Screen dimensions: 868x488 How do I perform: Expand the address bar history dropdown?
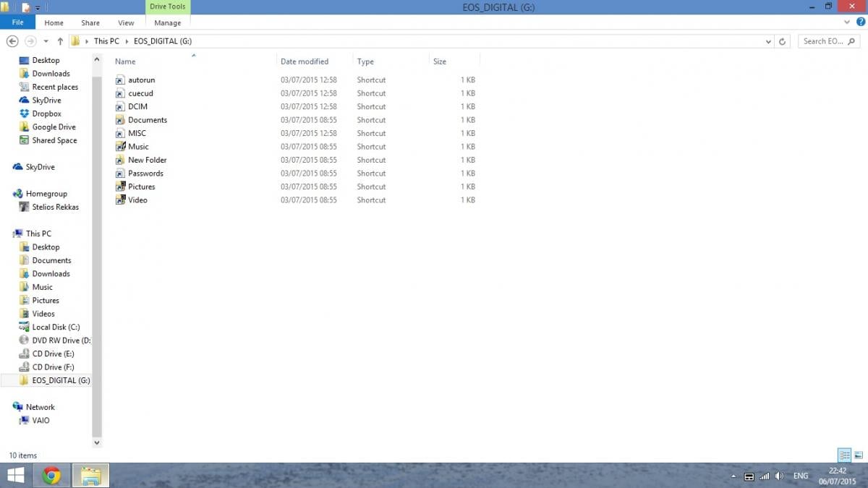point(768,42)
